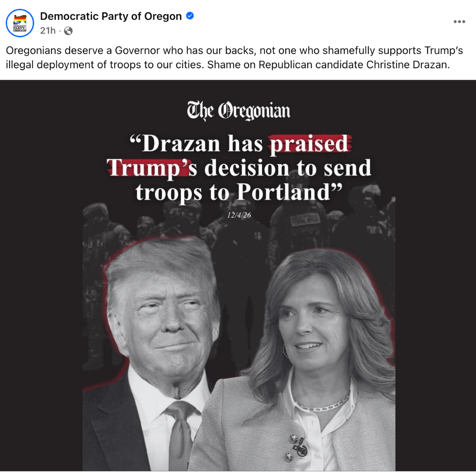The height and width of the screenshot is (476, 476).
Task: Open the Democratic Party of Oregon profile picture
Action: point(20,23)
